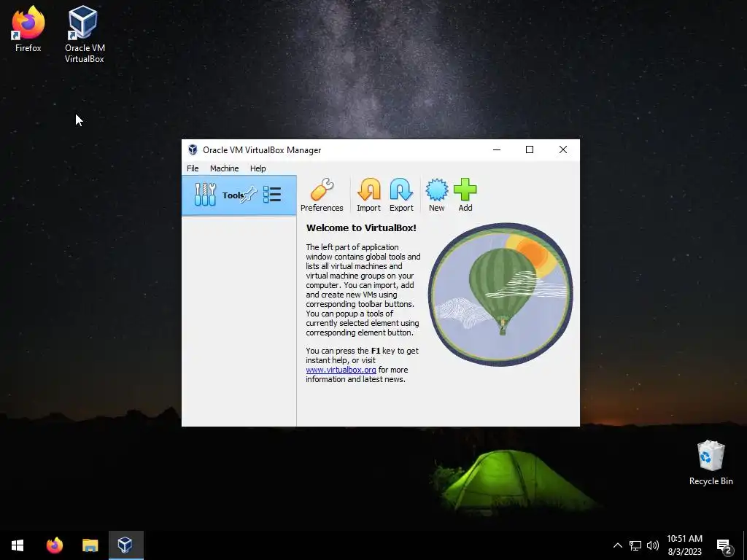Click the VirtualBox logo in title bar

(x=193, y=150)
